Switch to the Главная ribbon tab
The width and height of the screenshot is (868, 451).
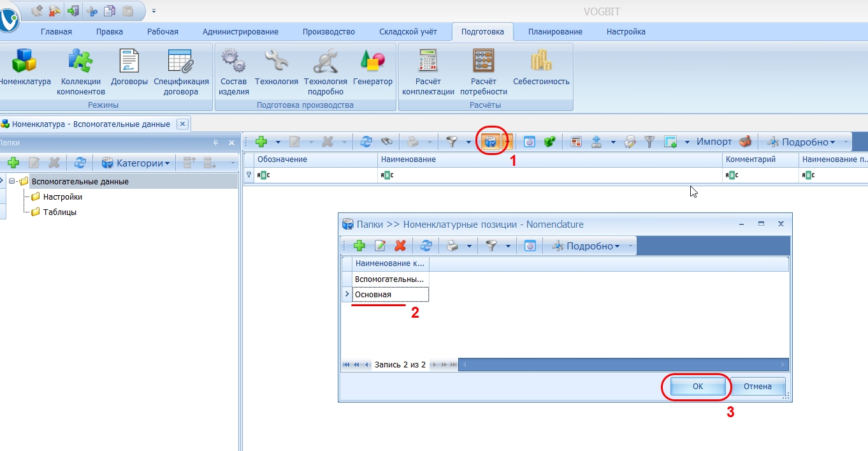click(56, 32)
